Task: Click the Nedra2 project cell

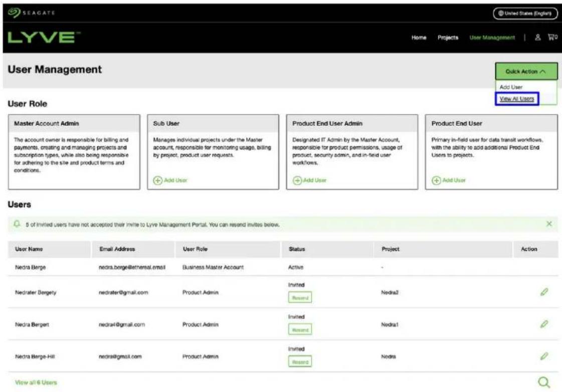Action: [390, 292]
